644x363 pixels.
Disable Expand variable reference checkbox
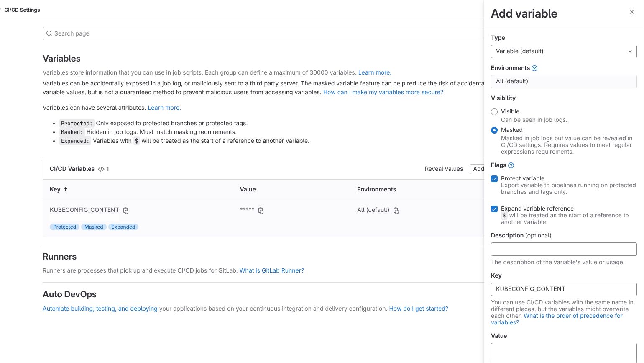[494, 209]
